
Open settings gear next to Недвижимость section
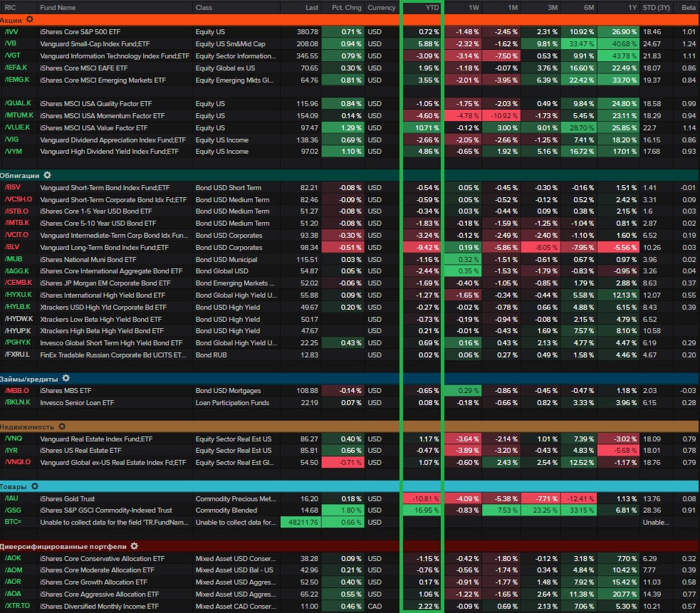[62, 426]
